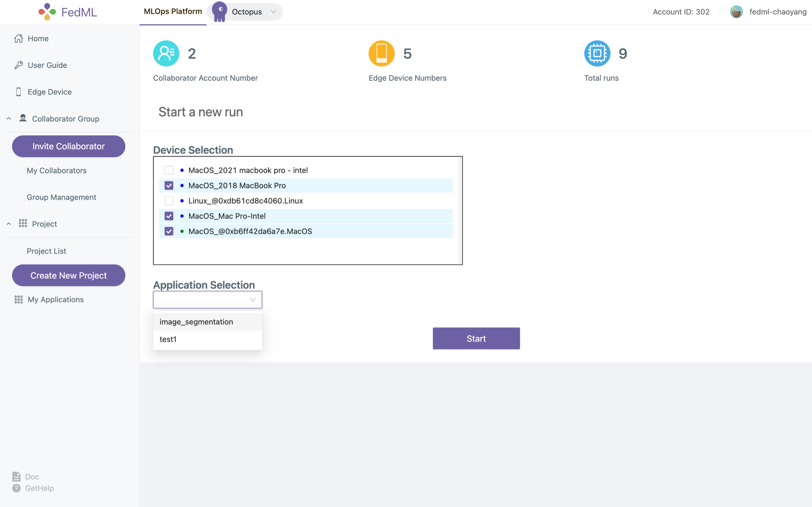Viewport: 812px width, 507px height.
Task: Collapse the Collaborator Group section
Action: click(9, 118)
